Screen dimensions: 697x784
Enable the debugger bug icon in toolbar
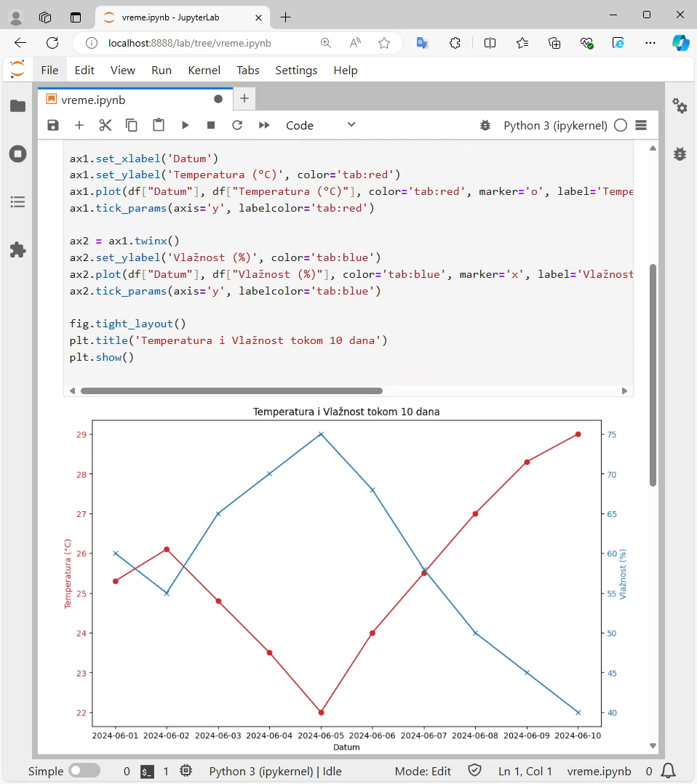[x=485, y=125]
